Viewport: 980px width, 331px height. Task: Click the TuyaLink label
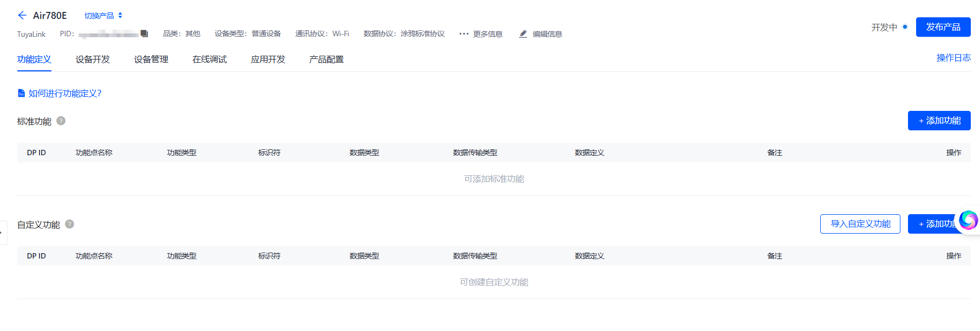tap(31, 34)
